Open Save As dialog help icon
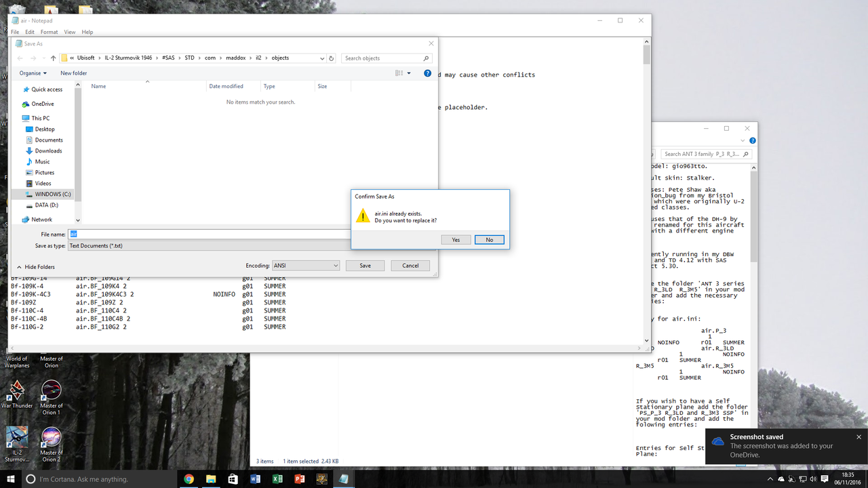 [x=427, y=73]
